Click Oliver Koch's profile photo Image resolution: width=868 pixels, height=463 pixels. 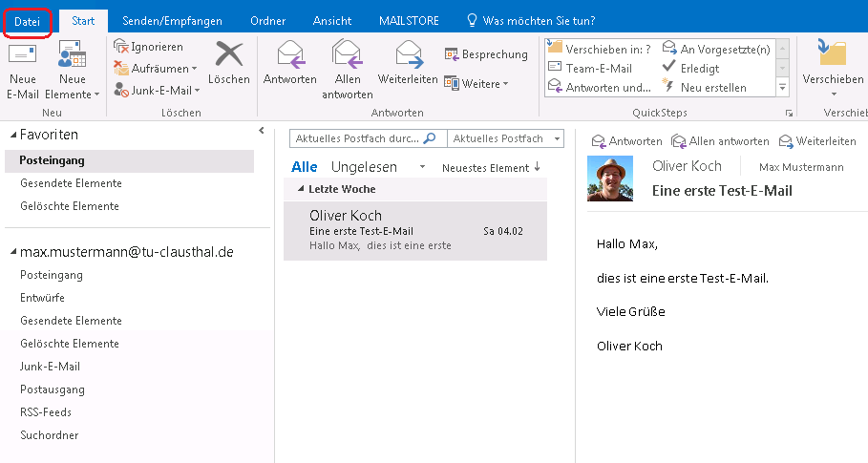[612, 178]
